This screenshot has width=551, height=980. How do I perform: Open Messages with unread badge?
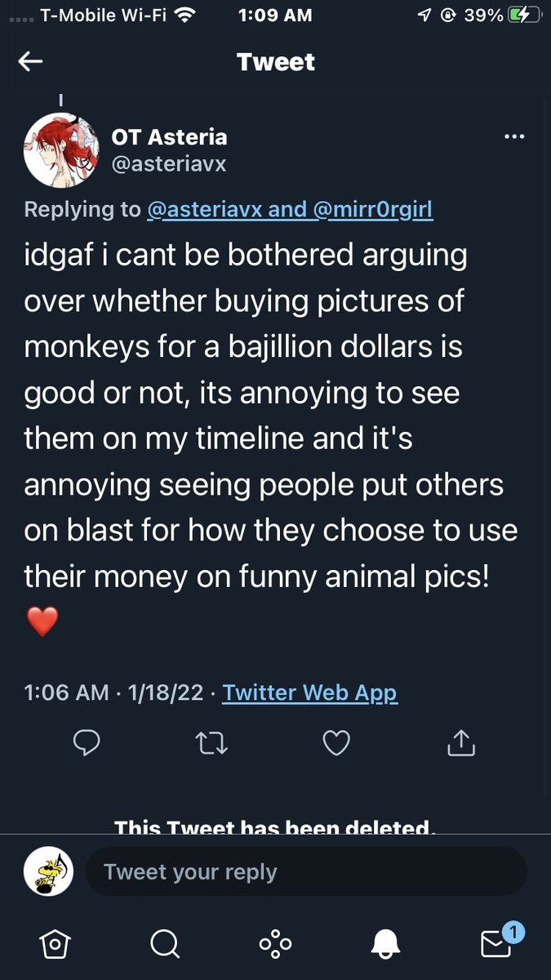pyautogui.click(x=496, y=942)
